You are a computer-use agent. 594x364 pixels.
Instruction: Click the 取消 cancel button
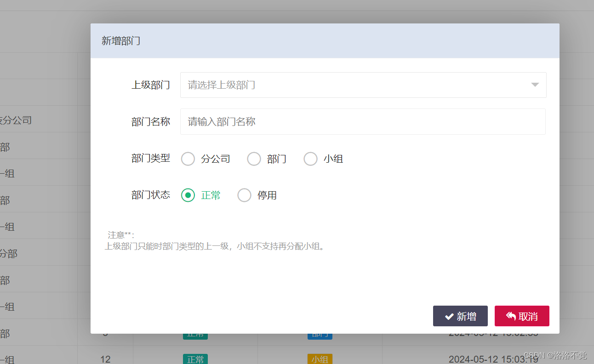click(522, 316)
